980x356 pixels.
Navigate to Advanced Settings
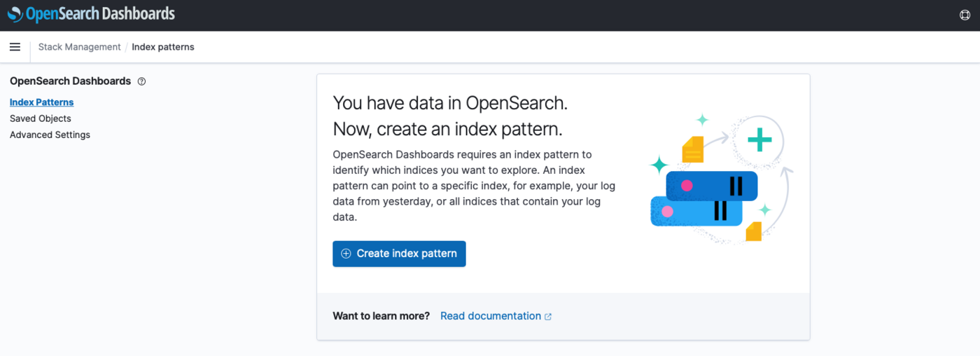point(50,135)
